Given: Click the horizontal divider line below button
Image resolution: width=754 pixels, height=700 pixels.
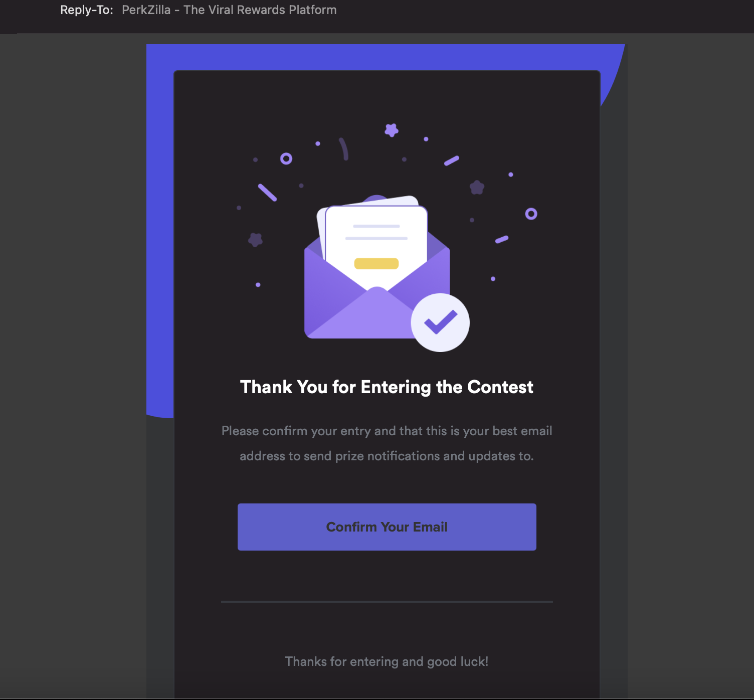Looking at the screenshot, I should point(387,601).
